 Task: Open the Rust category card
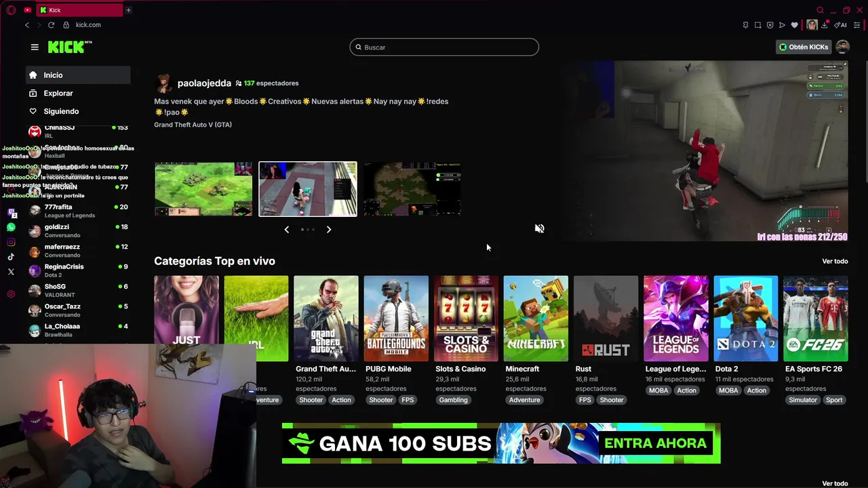[606, 319]
